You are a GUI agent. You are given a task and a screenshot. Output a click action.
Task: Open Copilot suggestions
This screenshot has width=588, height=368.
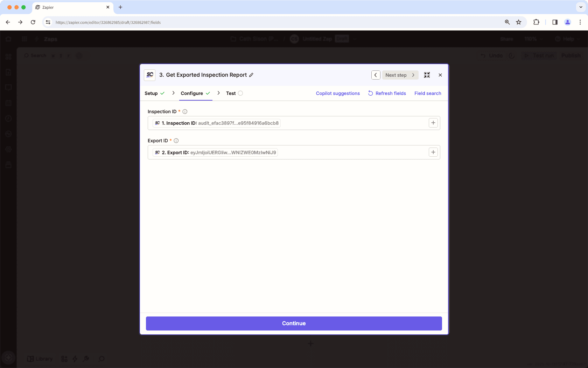(x=337, y=93)
